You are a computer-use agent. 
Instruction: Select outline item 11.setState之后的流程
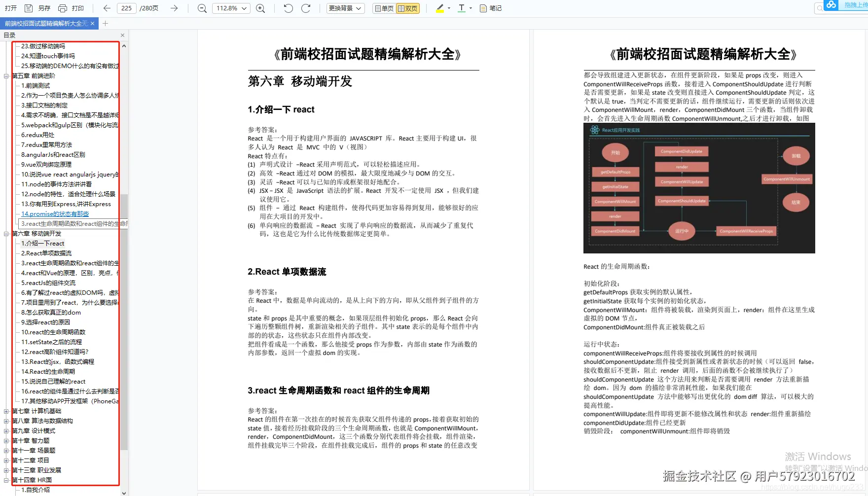point(52,342)
